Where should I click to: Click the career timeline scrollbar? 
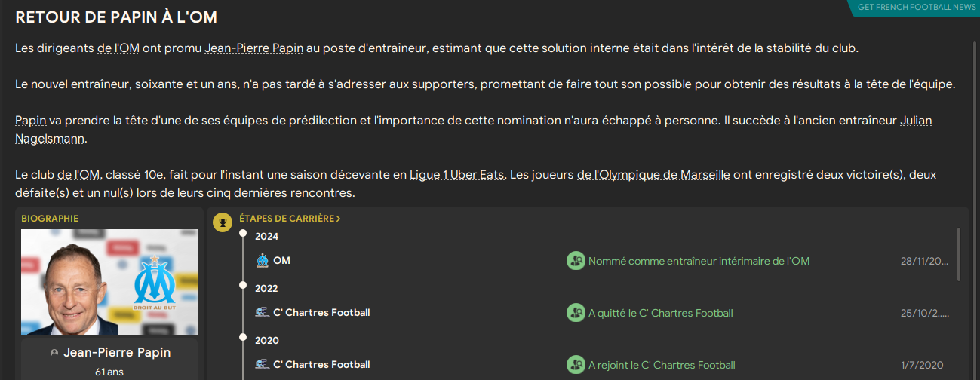(959, 255)
